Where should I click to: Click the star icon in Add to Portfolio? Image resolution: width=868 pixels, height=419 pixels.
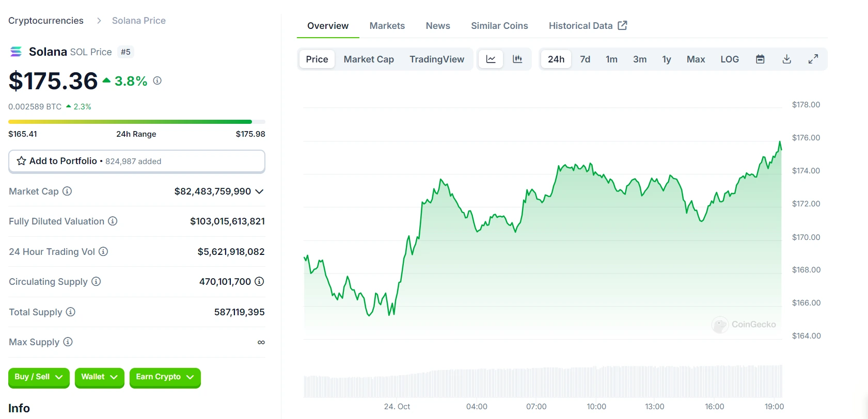(x=21, y=161)
